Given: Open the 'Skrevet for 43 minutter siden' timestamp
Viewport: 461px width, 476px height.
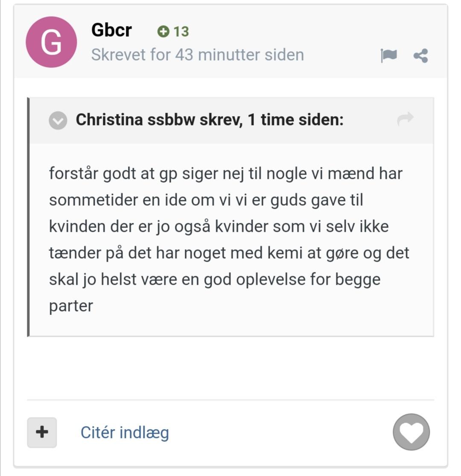Looking at the screenshot, I should 197,55.
